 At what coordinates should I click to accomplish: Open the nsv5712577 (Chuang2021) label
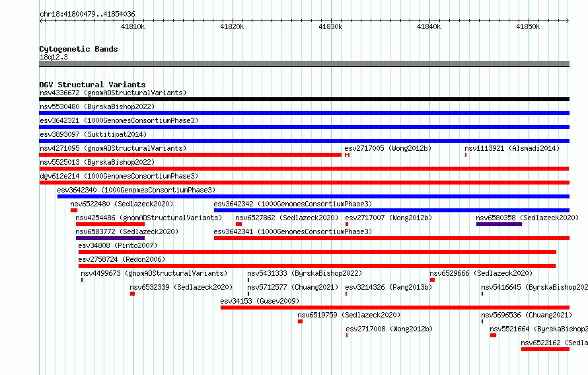[x=293, y=287]
